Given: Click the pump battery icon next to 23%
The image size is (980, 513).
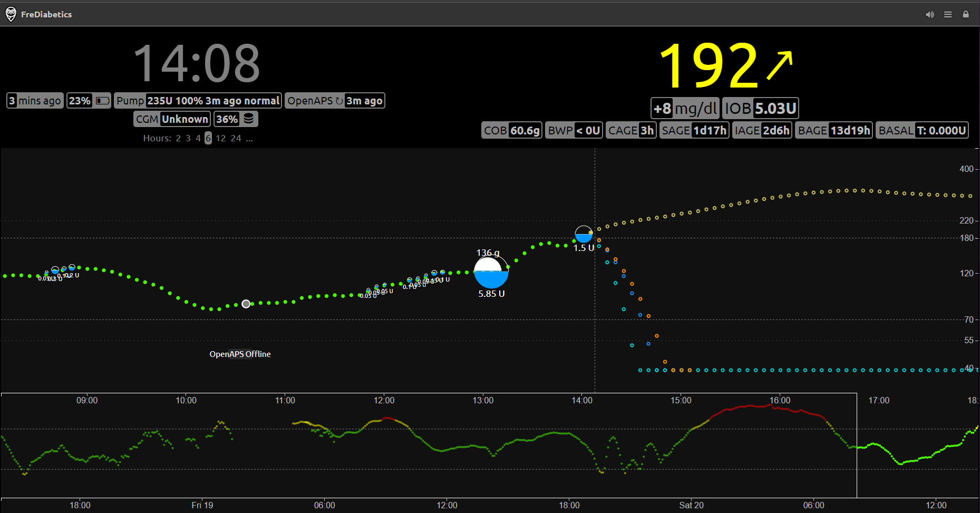Looking at the screenshot, I should coord(102,100).
